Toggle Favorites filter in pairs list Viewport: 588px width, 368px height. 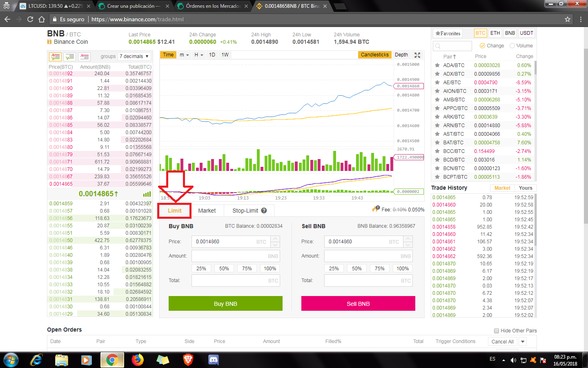(448, 34)
